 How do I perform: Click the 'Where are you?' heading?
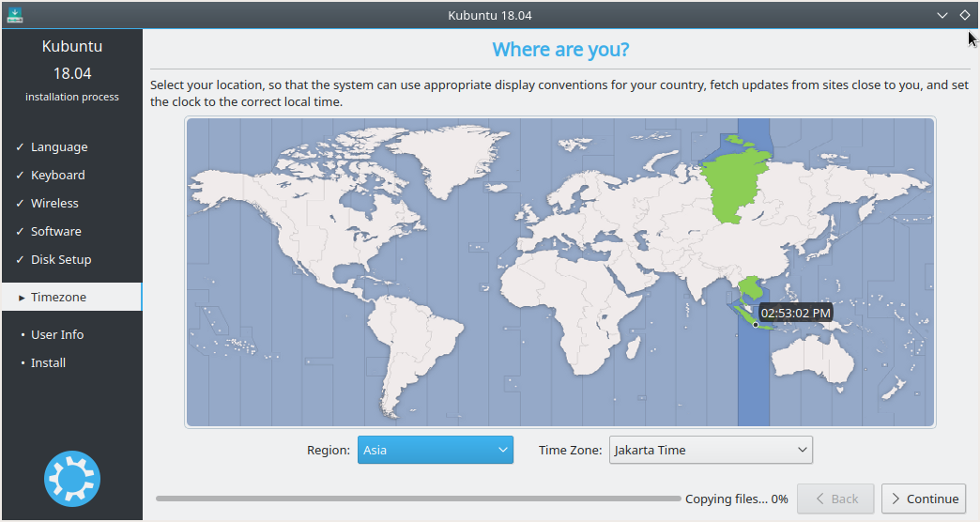[560, 50]
